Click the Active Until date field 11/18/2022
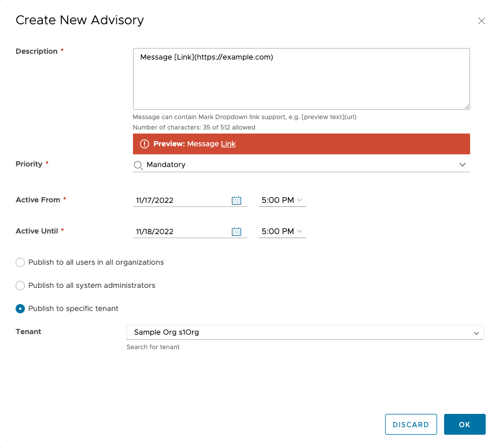 point(179,231)
